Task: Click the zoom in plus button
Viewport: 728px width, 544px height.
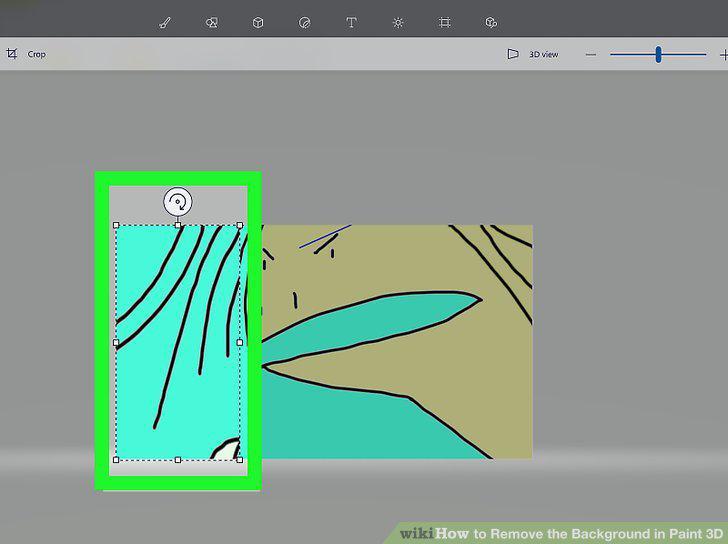Action: pos(724,55)
